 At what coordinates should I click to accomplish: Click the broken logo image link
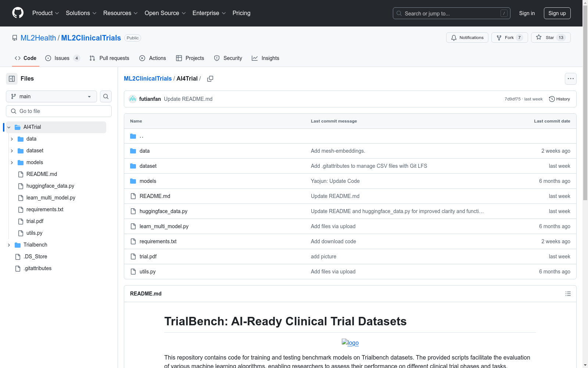[x=350, y=343]
